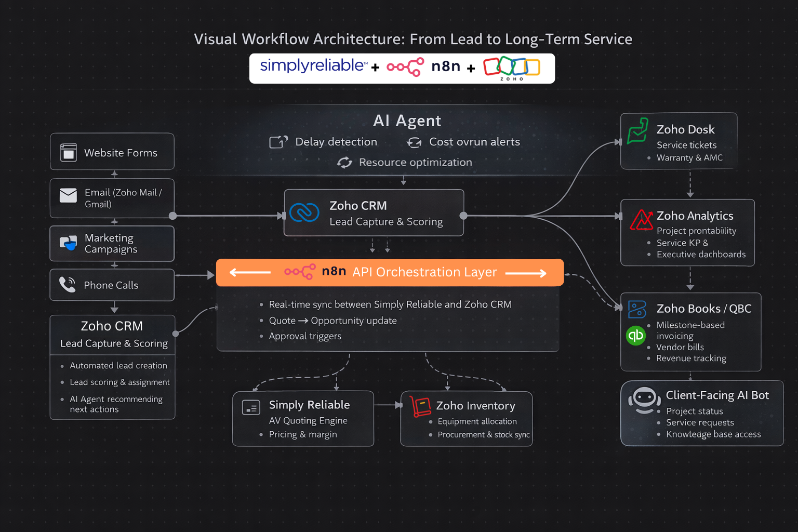Click the delay detection icon under AI Agent
798x532 pixels.
pyautogui.click(x=278, y=141)
